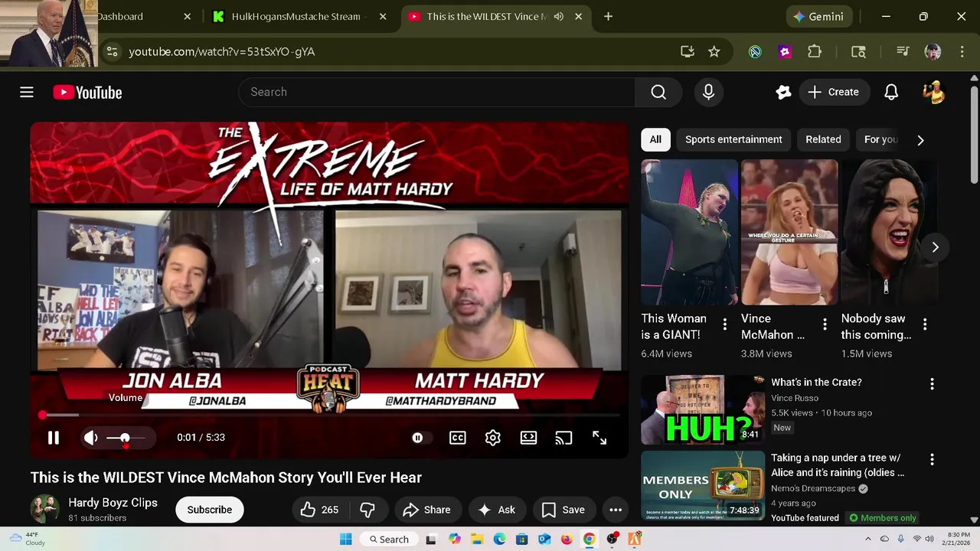The width and height of the screenshot is (980, 551).
Task: Open video settings gear
Action: [493, 438]
